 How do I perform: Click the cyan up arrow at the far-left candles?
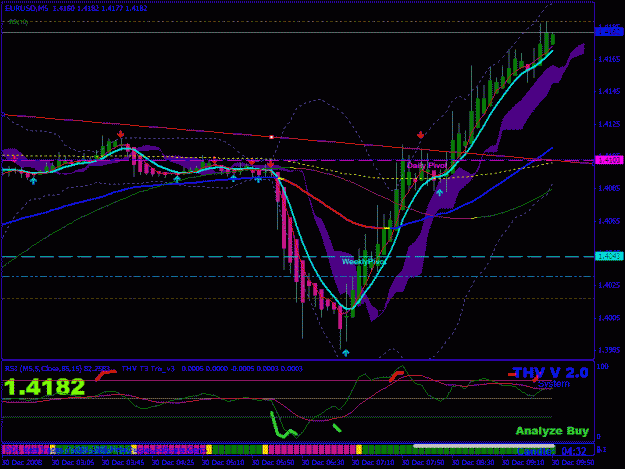coord(33,181)
